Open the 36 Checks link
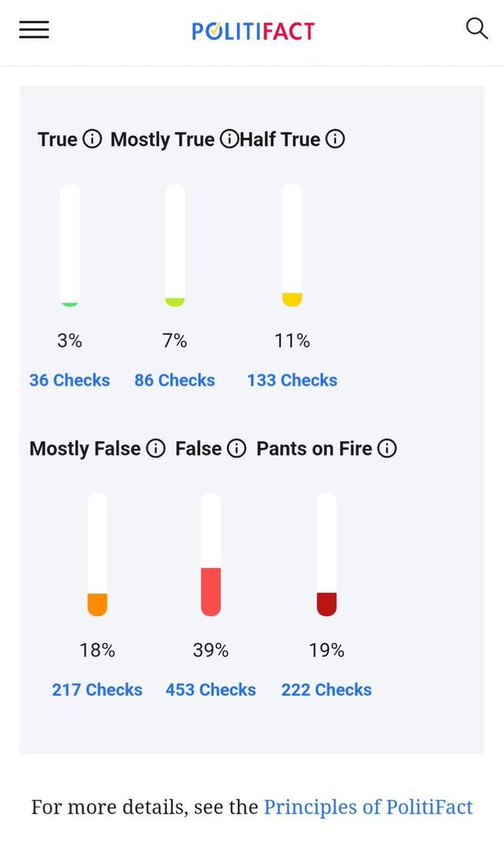 (69, 380)
